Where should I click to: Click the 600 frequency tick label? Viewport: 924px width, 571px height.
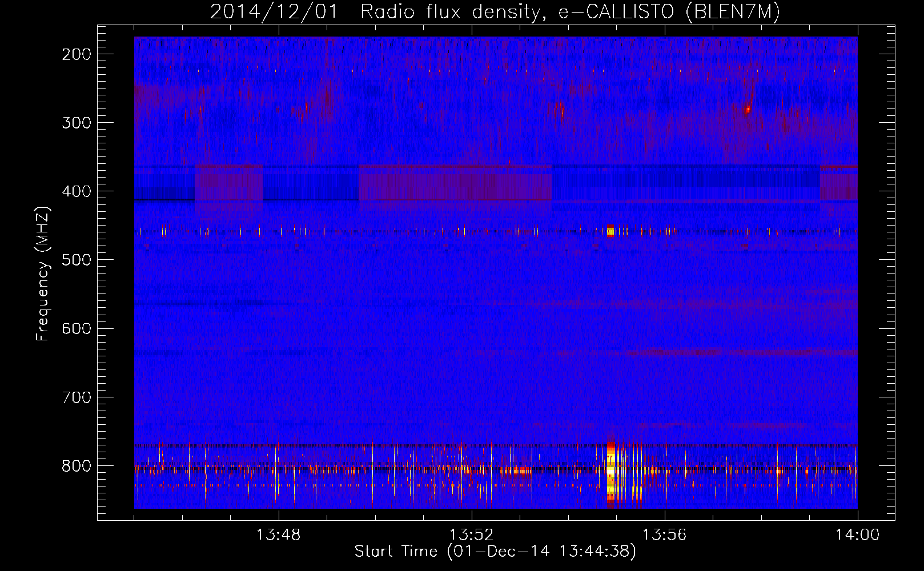pyautogui.click(x=77, y=328)
